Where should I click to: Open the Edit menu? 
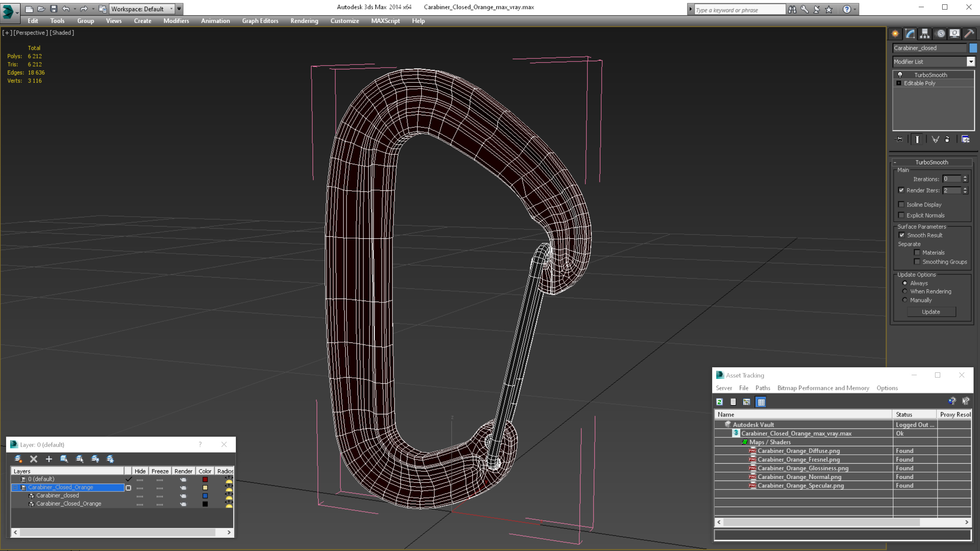tap(33, 20)
